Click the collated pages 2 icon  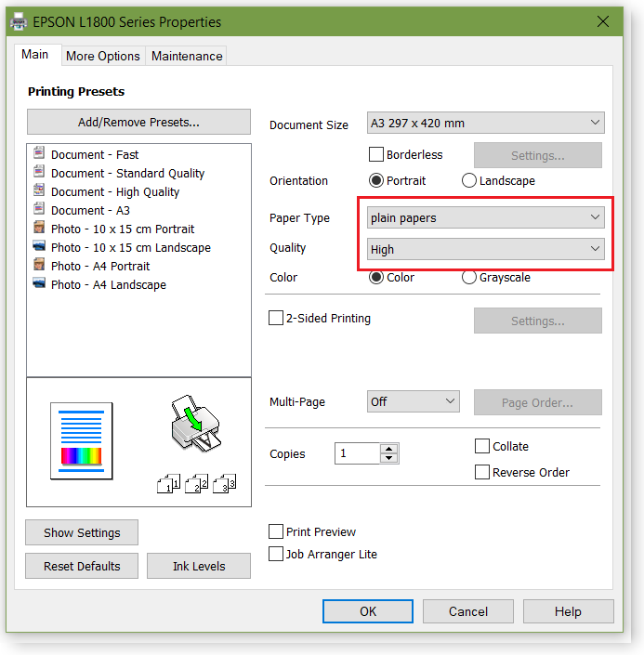[x=196, y=484]
